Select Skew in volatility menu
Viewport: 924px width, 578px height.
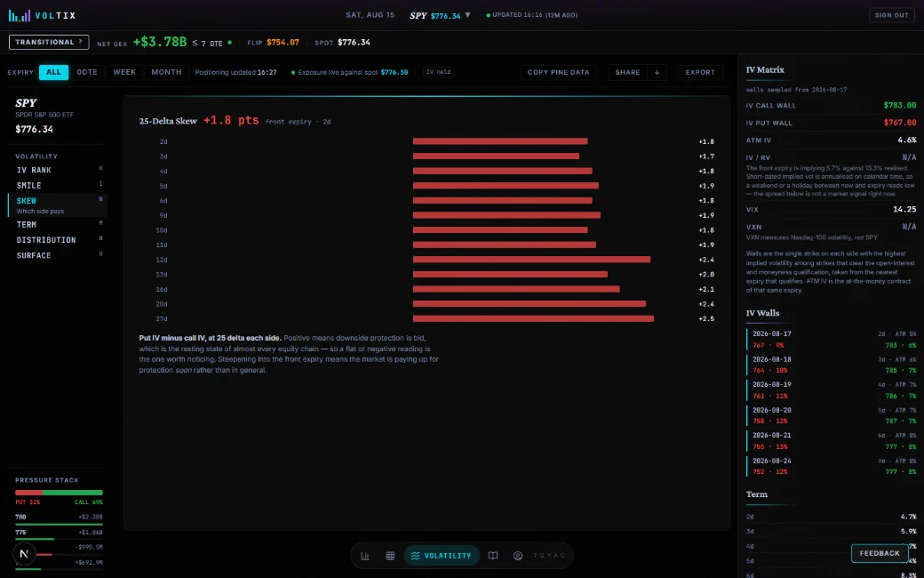[58, 205]
